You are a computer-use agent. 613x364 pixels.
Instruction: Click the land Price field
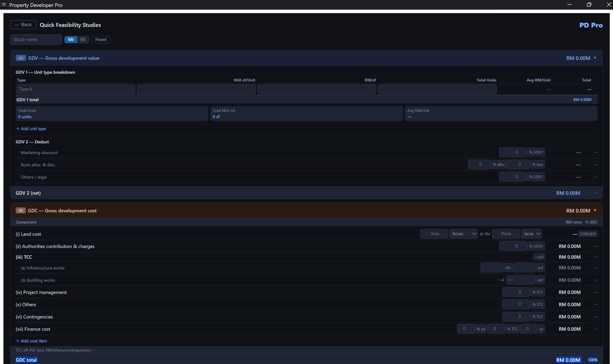(x=506, y=234)
